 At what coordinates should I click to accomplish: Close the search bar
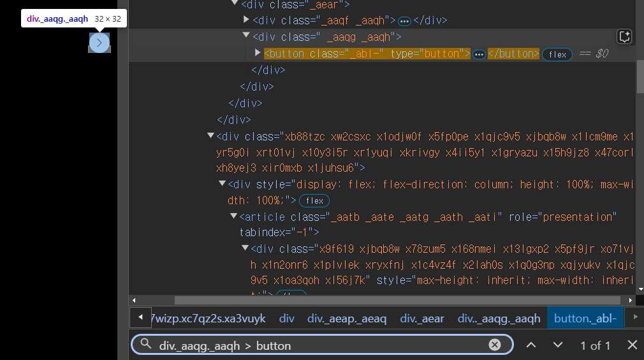[x=633, y=345]
